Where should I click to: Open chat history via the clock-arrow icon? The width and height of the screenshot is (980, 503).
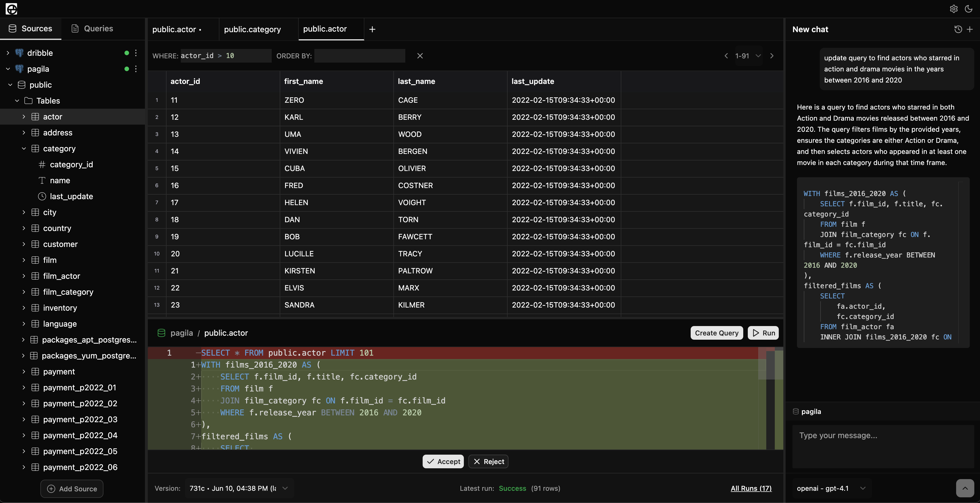[958, 29]
